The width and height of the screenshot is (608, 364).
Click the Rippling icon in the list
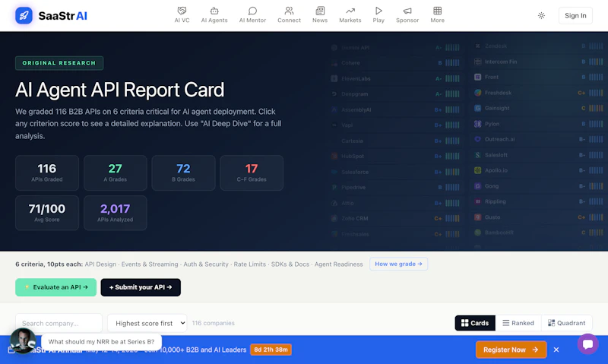(x=478, y=201)
